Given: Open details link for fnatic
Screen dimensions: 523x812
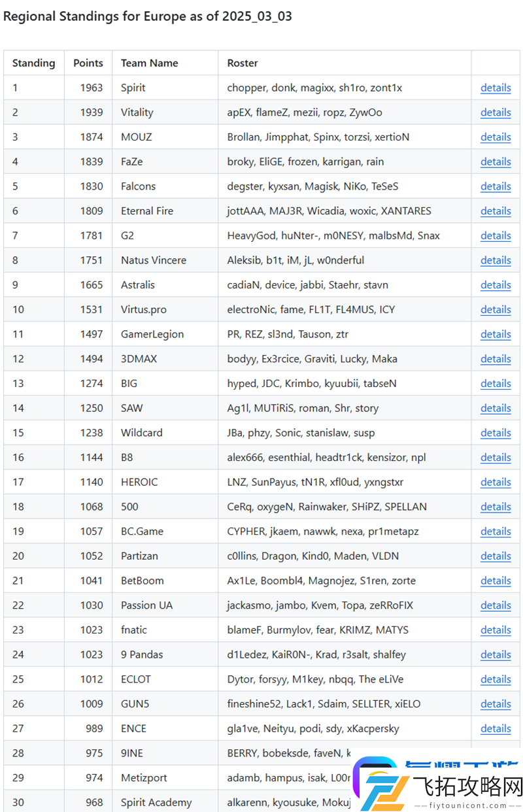Looking at the screenshot, I should tap(496, 630).
